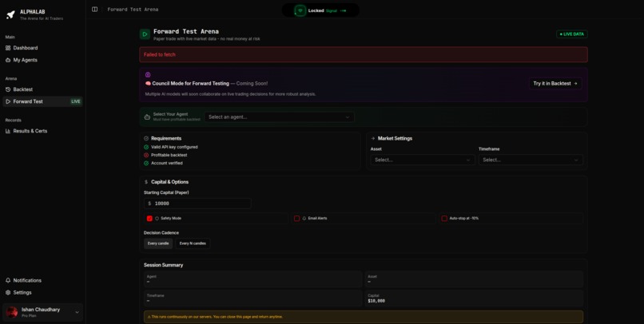The image size is (644, 324).
Task: Click the Settings gear icon
Action: 8,293
